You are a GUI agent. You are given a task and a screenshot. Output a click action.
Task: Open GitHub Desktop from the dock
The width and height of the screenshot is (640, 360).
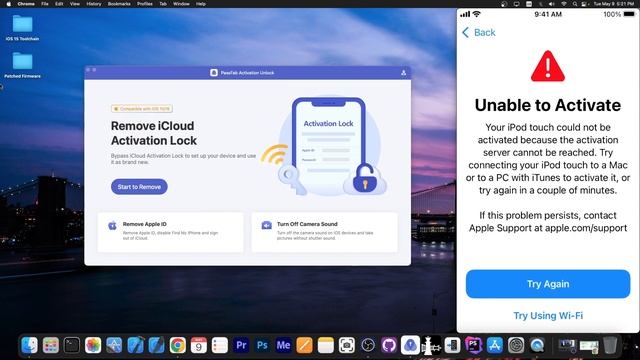(x=389, y=345)
